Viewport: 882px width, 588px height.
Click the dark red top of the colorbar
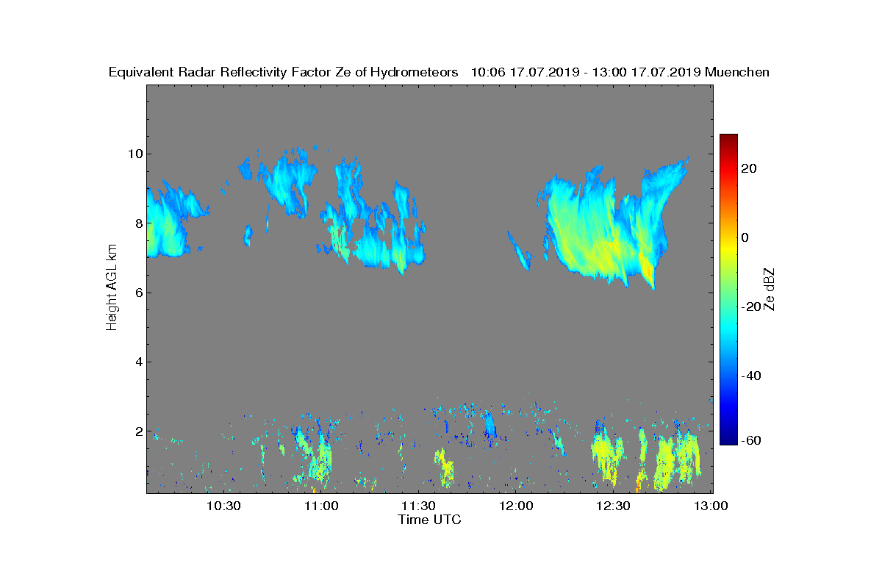(x=728, y=140)
